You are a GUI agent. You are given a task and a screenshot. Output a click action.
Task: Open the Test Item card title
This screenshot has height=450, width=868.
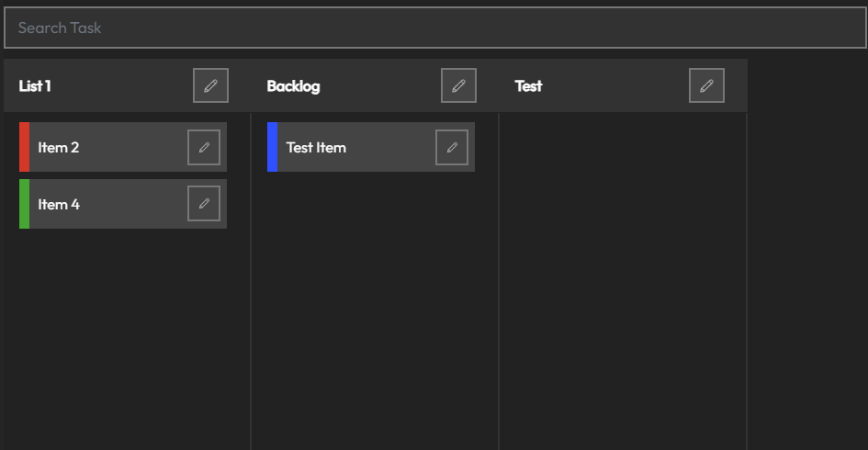click(x=316, y=147)
